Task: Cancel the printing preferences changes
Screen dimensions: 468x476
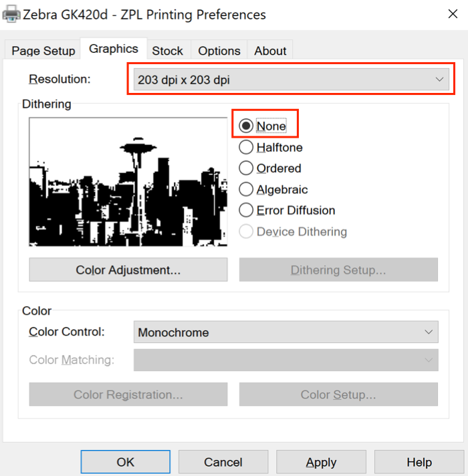Action: point(223,462)
